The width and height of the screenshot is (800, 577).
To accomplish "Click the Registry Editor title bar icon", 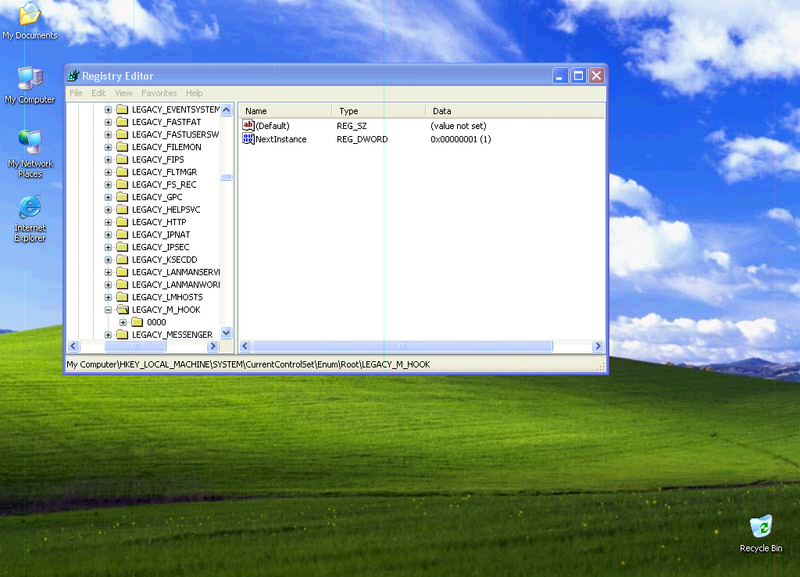I will pos(73,76).
